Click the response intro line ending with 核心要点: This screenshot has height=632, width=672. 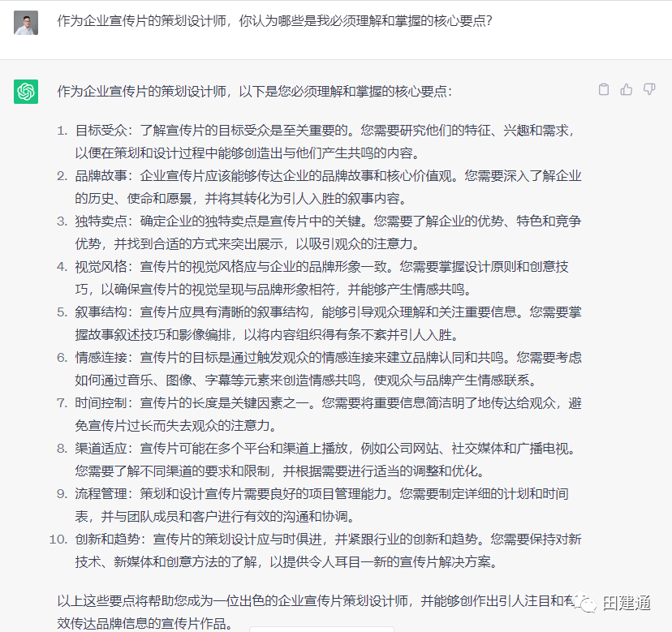(x=254, y=91)
